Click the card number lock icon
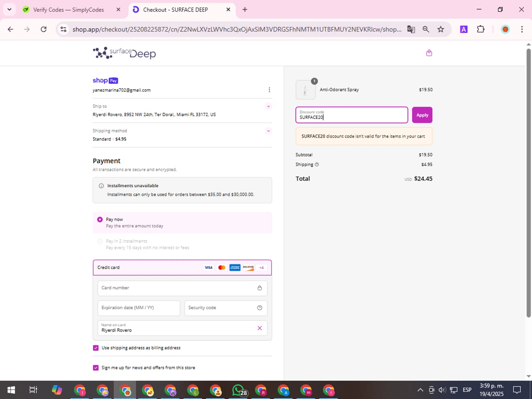Screen dimensions: 532x399 260,288
